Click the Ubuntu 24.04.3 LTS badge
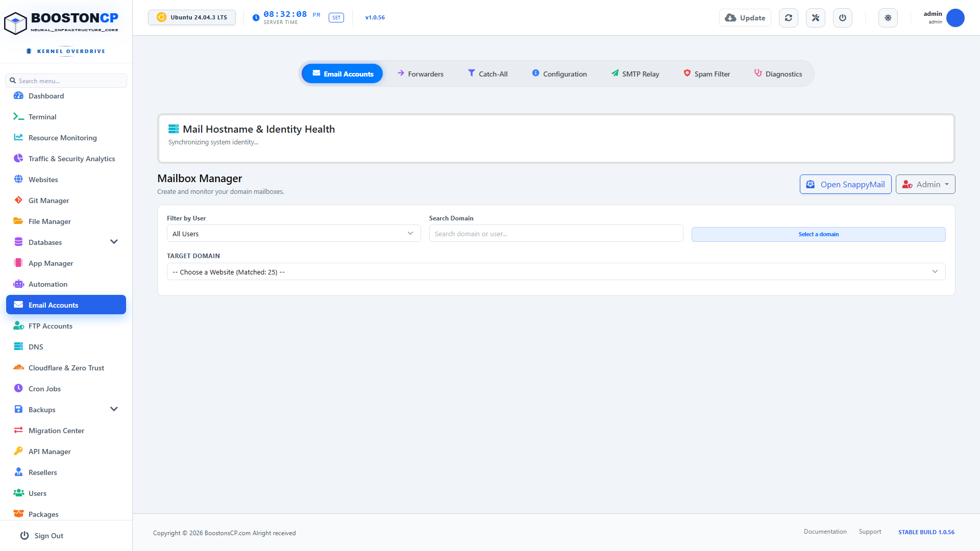Image resolution: width=980 pixels, height=551 pixels. (192, 17)
